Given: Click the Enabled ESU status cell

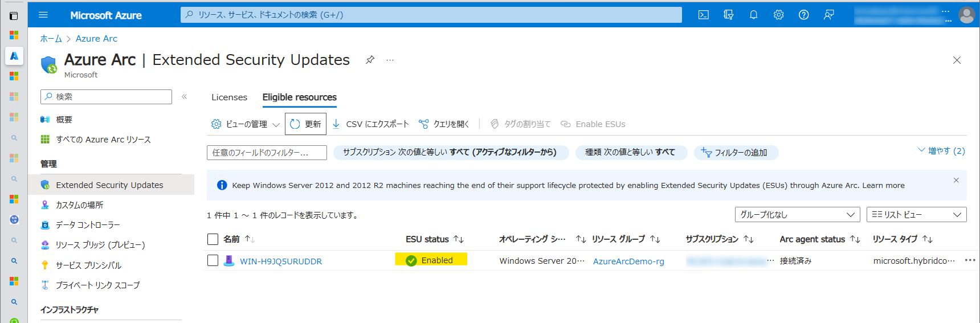Looking at the screenshot, I should point(431,260).
